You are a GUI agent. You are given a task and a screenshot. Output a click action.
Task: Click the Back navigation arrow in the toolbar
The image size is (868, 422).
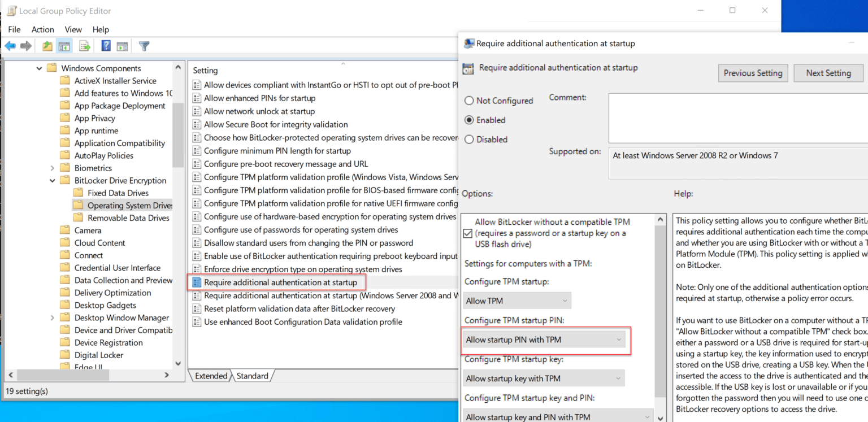point(10,46)
